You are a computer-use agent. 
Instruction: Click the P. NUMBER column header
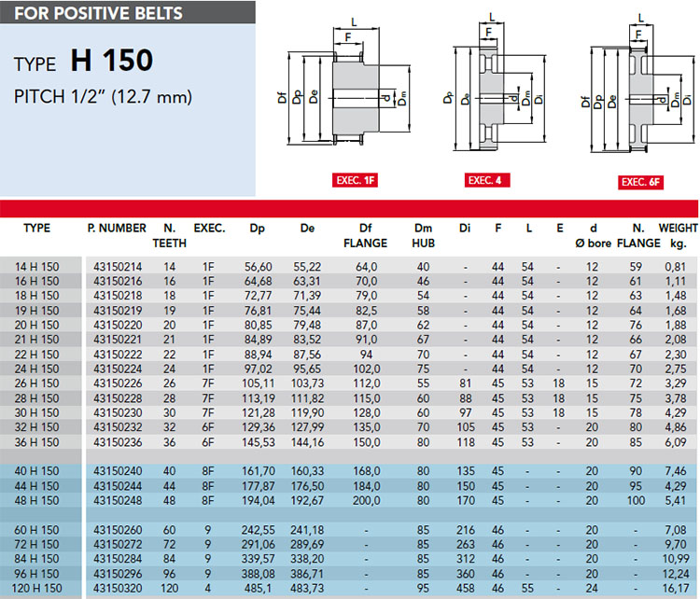coord(117,228)
